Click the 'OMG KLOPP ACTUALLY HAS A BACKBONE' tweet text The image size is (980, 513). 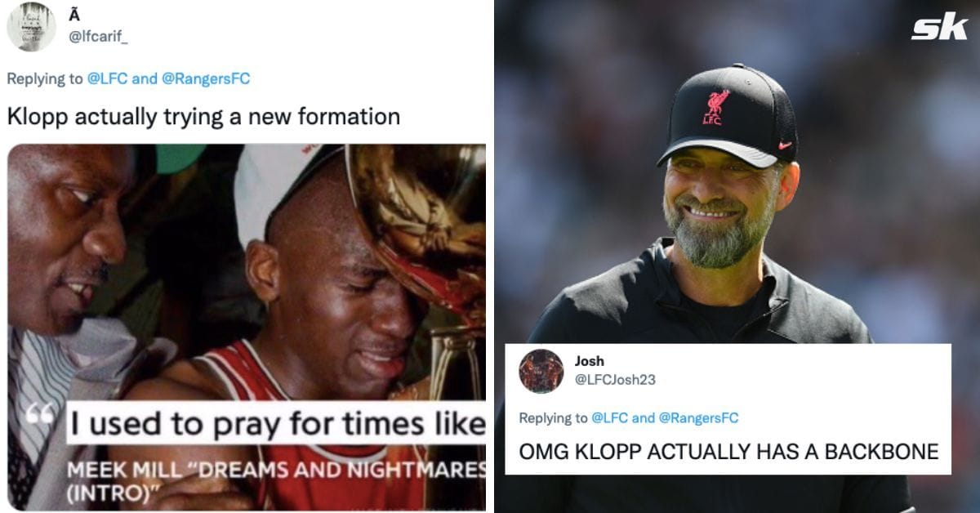point(728,451)
